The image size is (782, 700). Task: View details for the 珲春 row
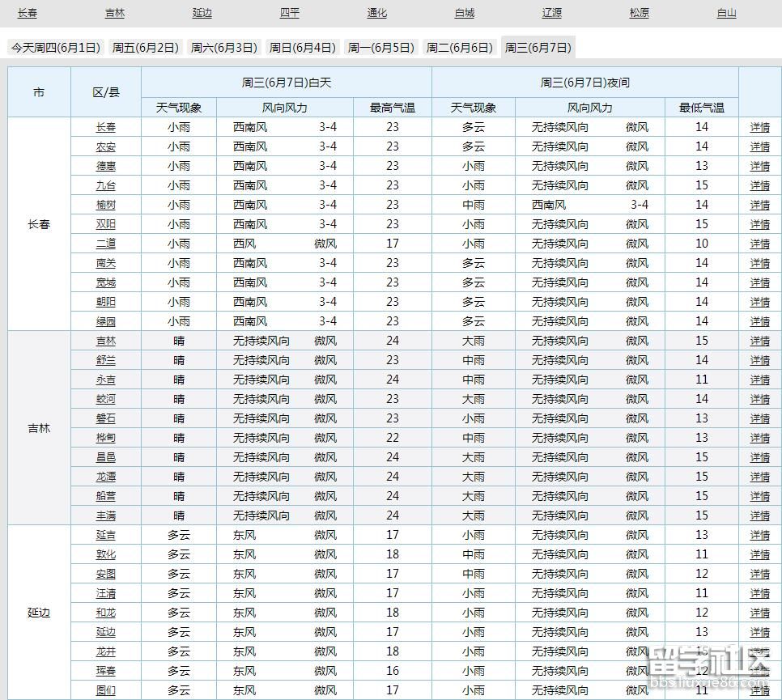[x=759, y=671]
